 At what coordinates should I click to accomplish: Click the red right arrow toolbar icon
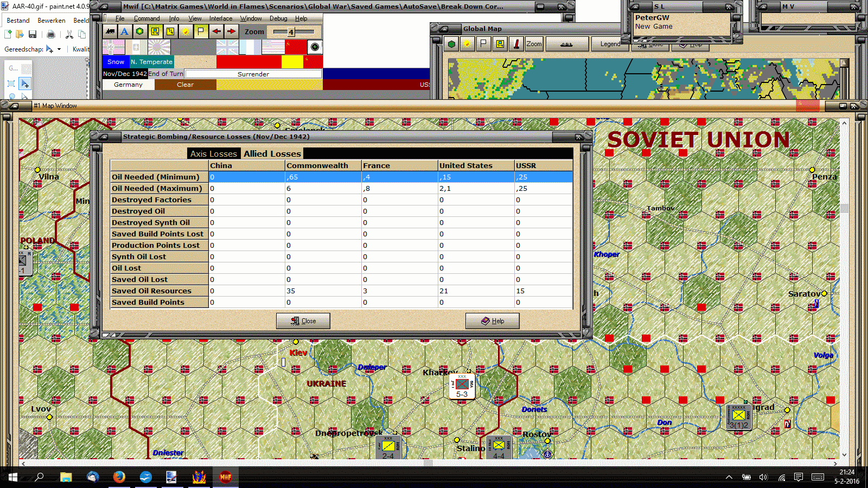coord(231,31)
